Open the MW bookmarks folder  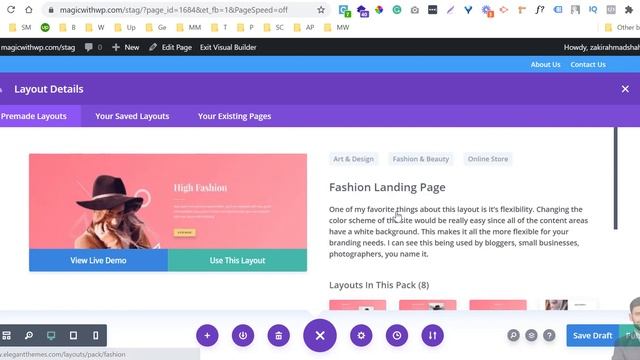pyautogui.click(x=336, y=27)
